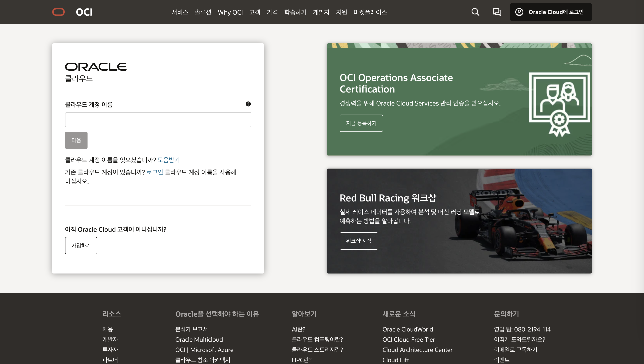644x364 pixels.
Task: Open the search magnifier icon
Action: 475,12
